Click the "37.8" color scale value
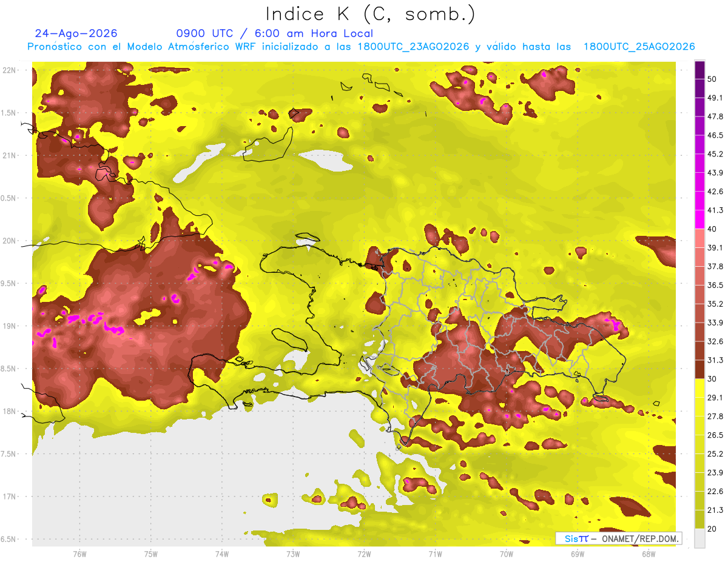 point(715,266)
